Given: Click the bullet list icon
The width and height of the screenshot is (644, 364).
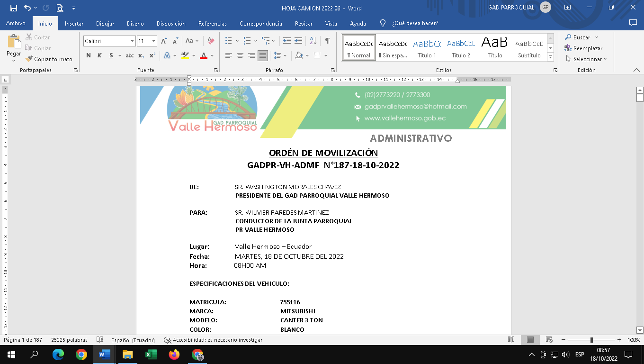Looking at the screenshot, I should (229, 41).
